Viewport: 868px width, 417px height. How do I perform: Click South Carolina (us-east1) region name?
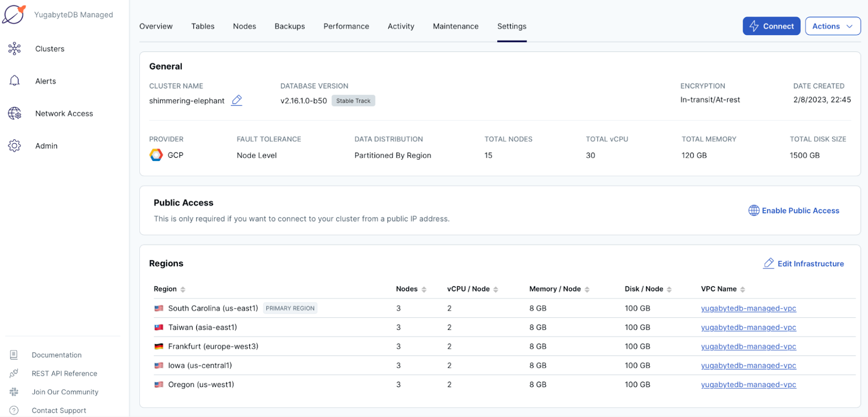[213, 308]
